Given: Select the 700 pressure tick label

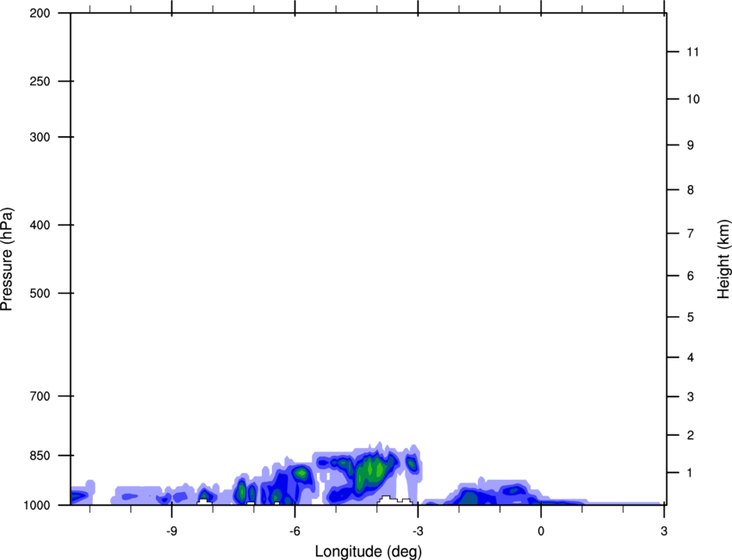Looking at the screenshot, I should click(x=40, y=396).
